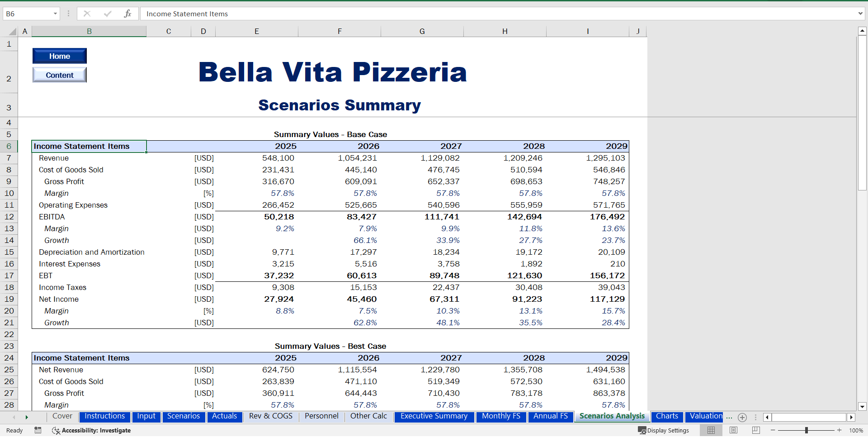Click vertical scrollbar down arrow
Viewport: 868px width, 437px height.
[862, 406]
